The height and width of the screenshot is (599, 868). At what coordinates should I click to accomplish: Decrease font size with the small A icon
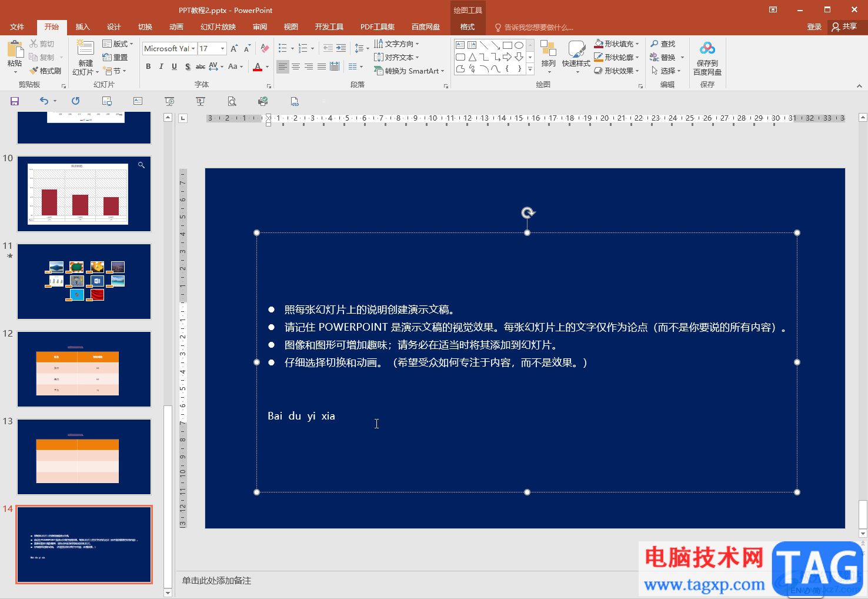point(247,48)
